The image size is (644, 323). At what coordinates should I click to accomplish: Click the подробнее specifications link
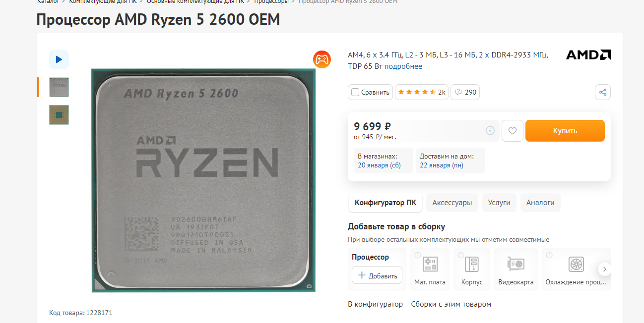click(403, 66)
